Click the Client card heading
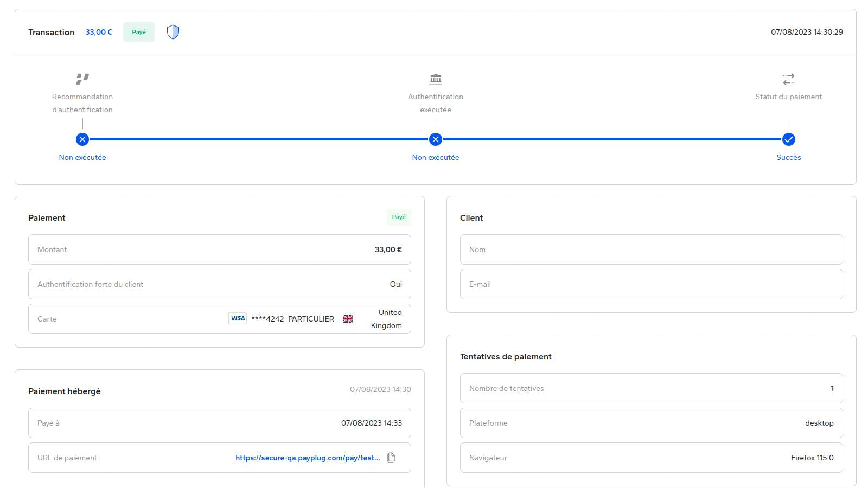Viewport: 868px width, 488px height. [471, 218]
